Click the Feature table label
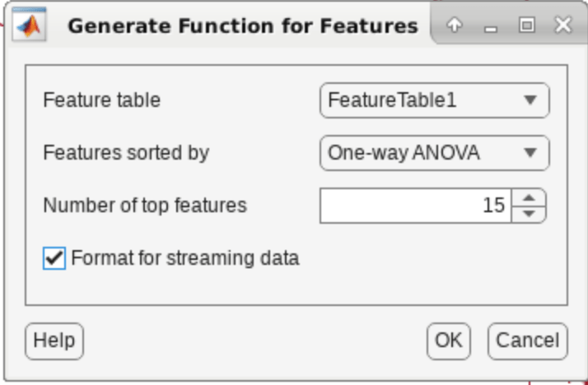 (x=101, y=101)
